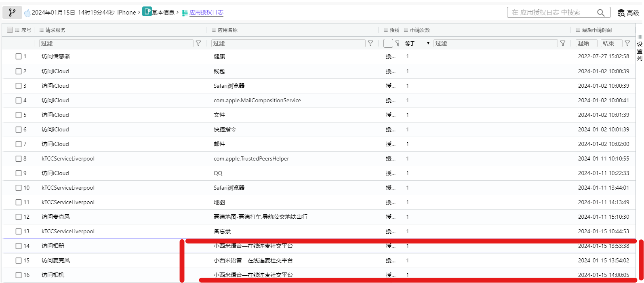Viewport: 644px width, 283px height.
Task: Check the box for row 7
Action: click(x=19, y=144)
